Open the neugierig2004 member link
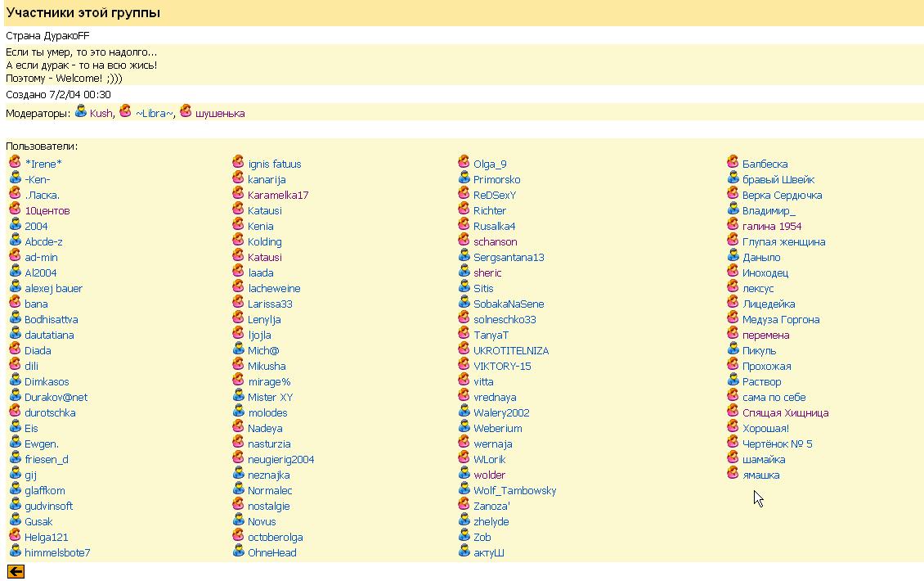This screenshot has width=924, height=581. coord(280,460)
